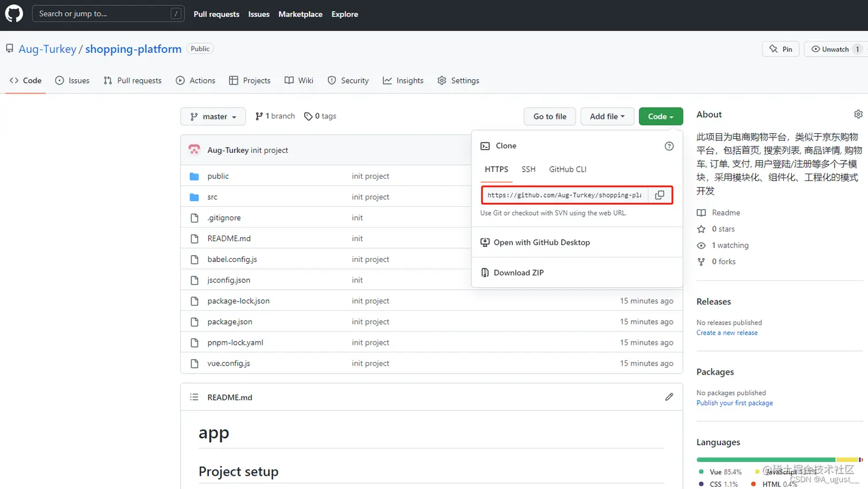Open the Code tab
The height and width of the screenshot is (489, 868).
point(26,80)
